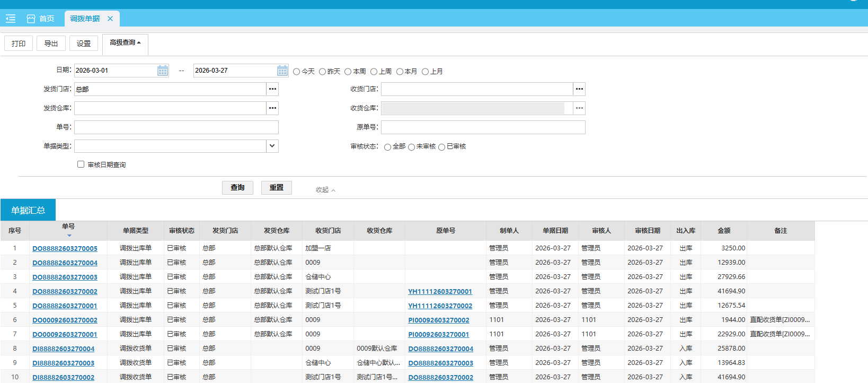The width and height of the screenshot is (868, 383).
Task: Click ellipsis button beside 发货门店 field
Action: click(272, 89)
